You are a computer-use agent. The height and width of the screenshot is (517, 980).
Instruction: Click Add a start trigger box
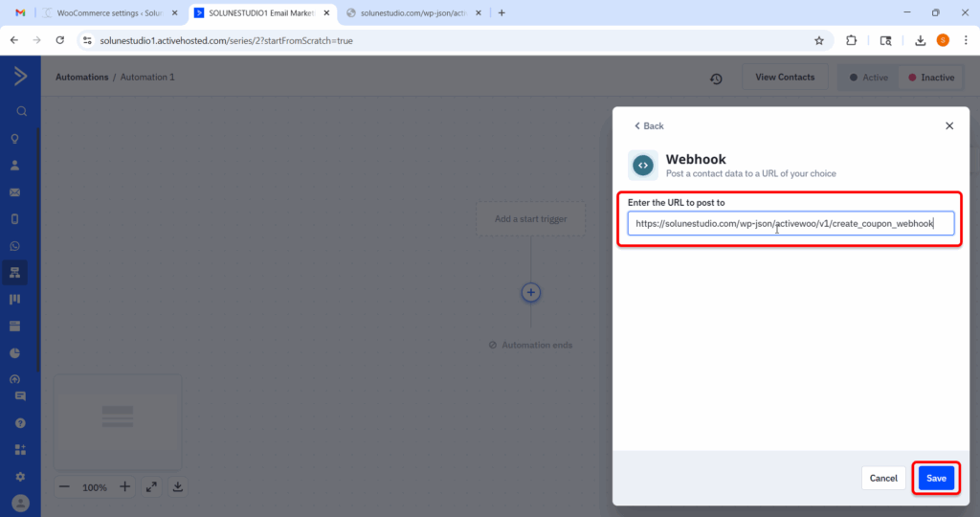(x=530, y=219)
